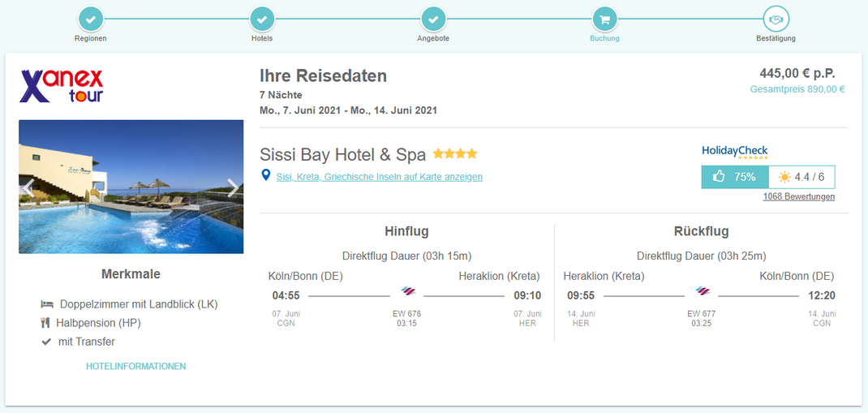The width and height of the screenshot is (868, 413).
Task: Click the sun weather rating icon
Action: point(784,176)
